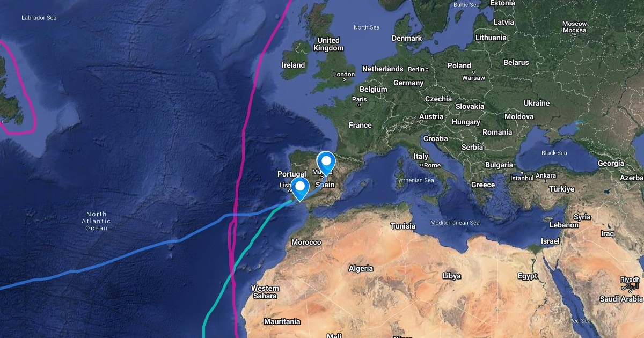Click the North Atlantic Ocean label
The width and height of the screenshot is (644, 338).
coord(97,221)
